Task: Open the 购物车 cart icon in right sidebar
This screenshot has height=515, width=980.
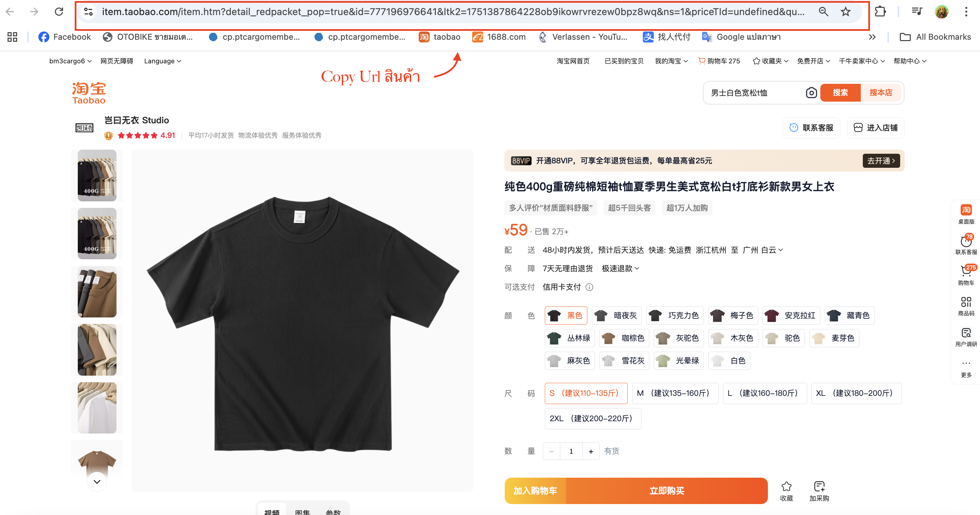Action: click(x=966, y=275)
